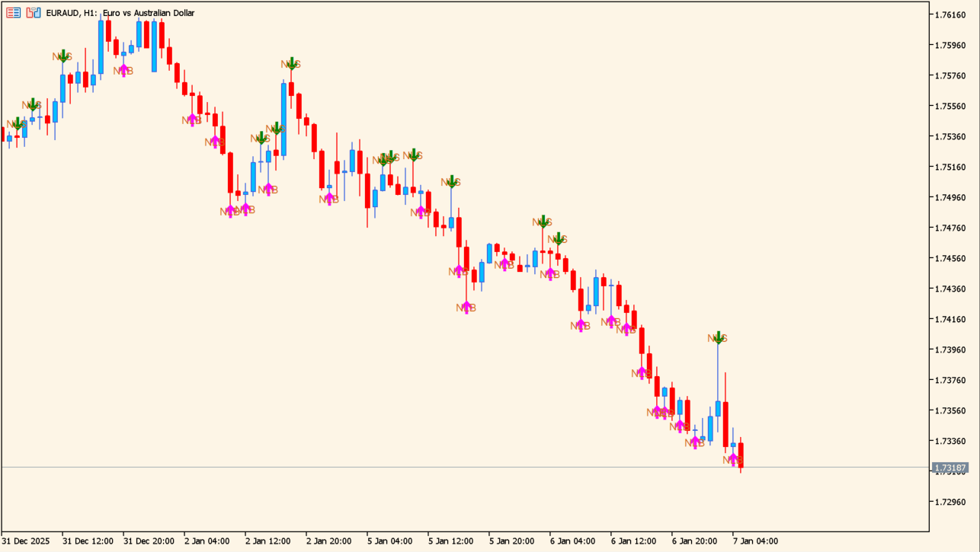
Task: Click the highlighted 1.73187 current price label
Action: pos(950,467)
